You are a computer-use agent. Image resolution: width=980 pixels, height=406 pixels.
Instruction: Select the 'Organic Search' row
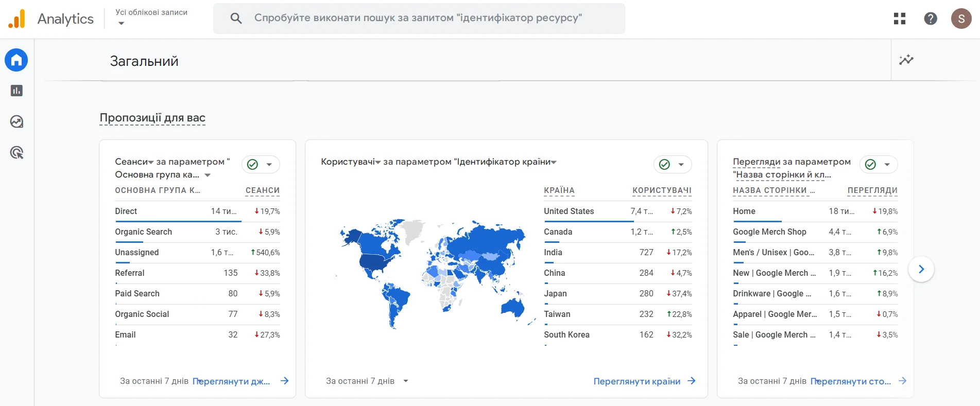click(x=197, y=232)
